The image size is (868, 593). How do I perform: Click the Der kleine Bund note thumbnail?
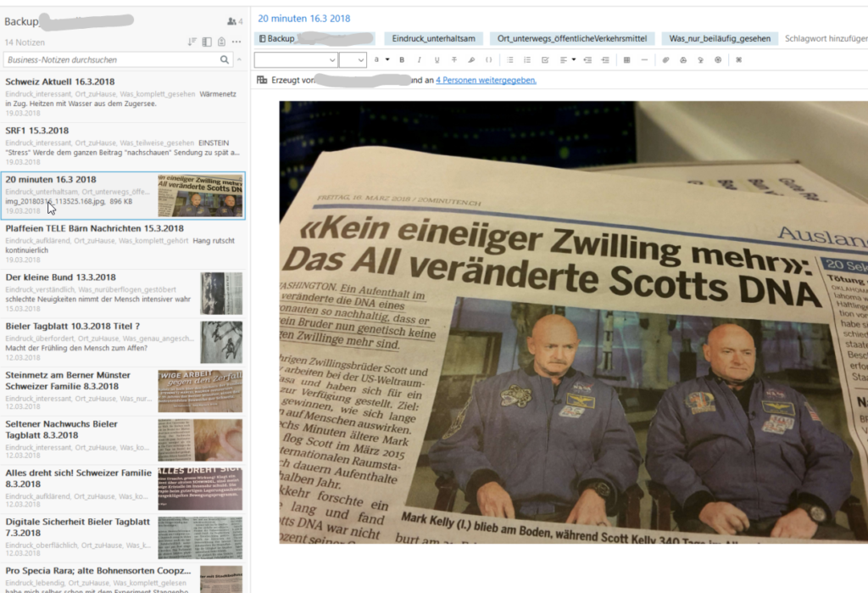pos(221,294)
